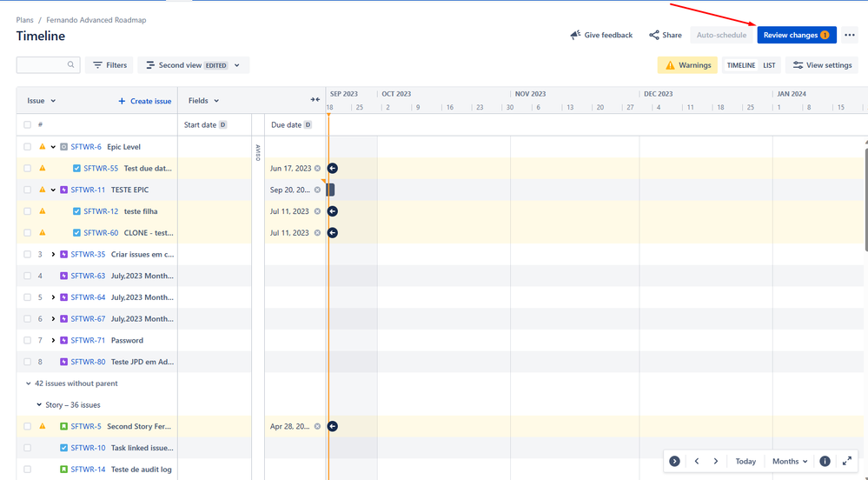Tick the select-all issues checkbox
868x480 pixels.
tap(27, 124)
